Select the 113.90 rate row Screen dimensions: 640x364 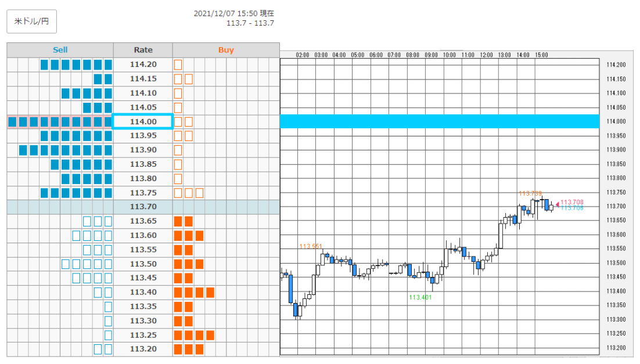[x=143, y=150]
